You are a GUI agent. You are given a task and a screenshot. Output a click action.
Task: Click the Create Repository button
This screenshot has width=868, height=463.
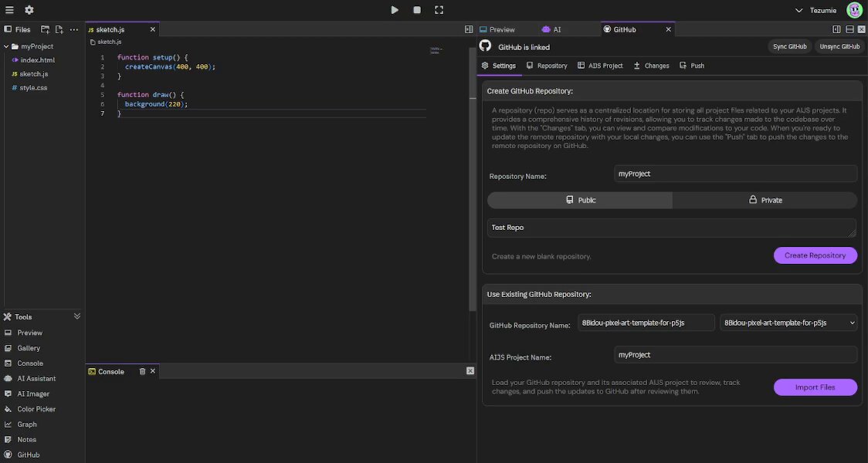815,255
